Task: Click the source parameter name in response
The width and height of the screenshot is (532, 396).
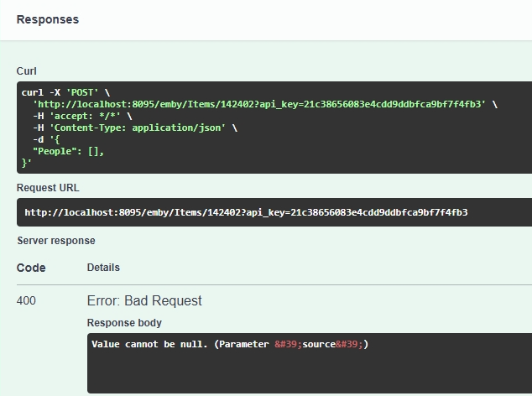Action: point(320,344)
